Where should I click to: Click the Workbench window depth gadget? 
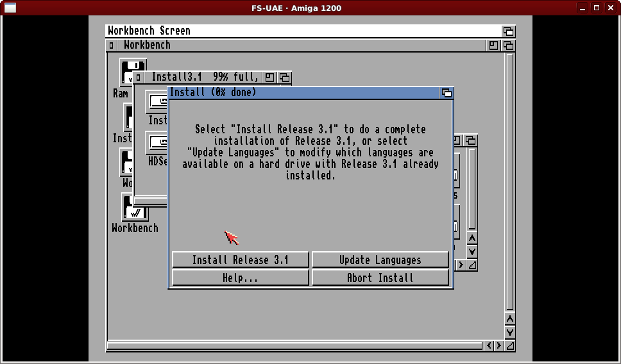click(508, 45)
